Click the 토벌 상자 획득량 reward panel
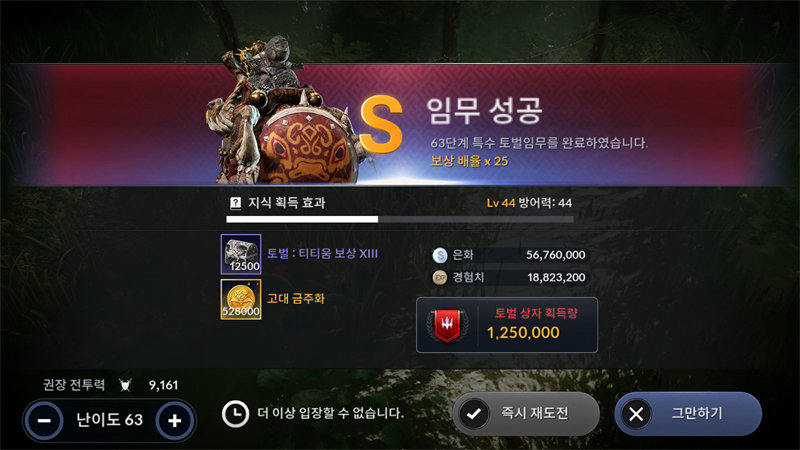800x450 pixels. click(x=507, y=325)
